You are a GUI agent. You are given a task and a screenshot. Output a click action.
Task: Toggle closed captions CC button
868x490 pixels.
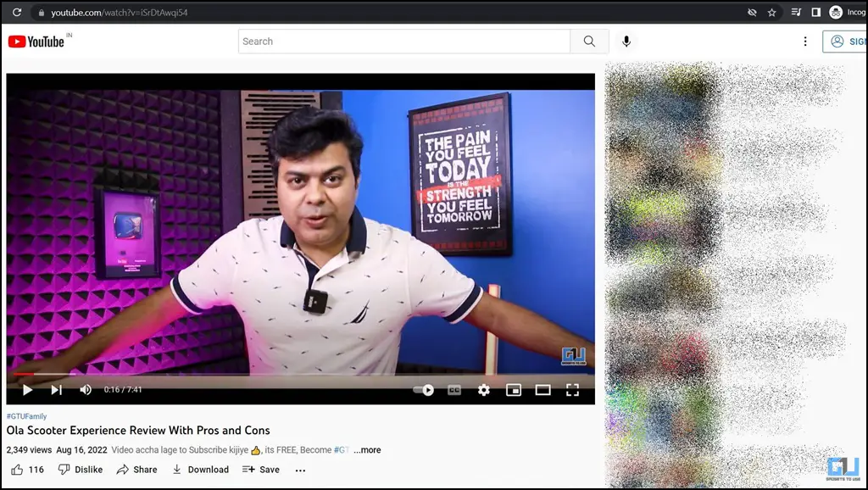pos(454,390)
